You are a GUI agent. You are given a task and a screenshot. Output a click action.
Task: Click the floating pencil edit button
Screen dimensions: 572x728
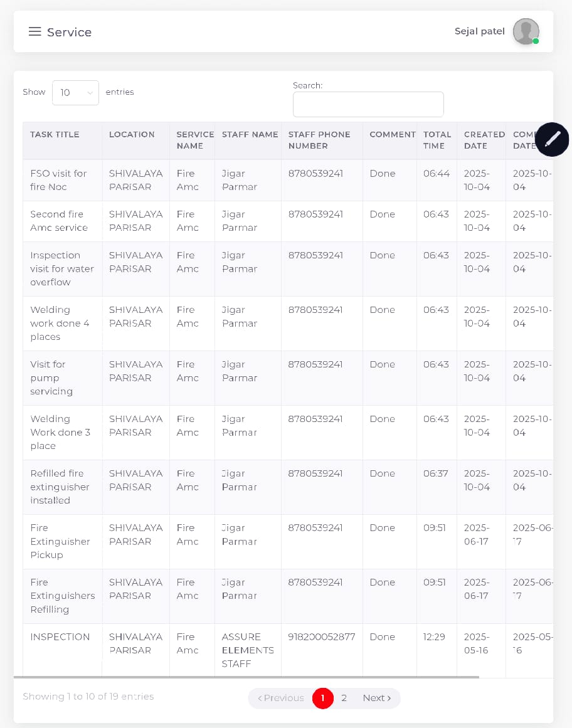552,139
